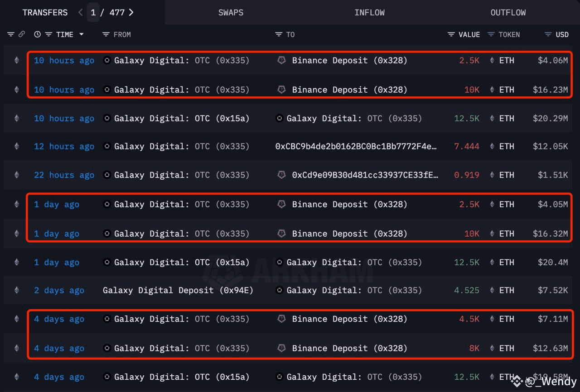Click the next page chevron

click(131, 12)
